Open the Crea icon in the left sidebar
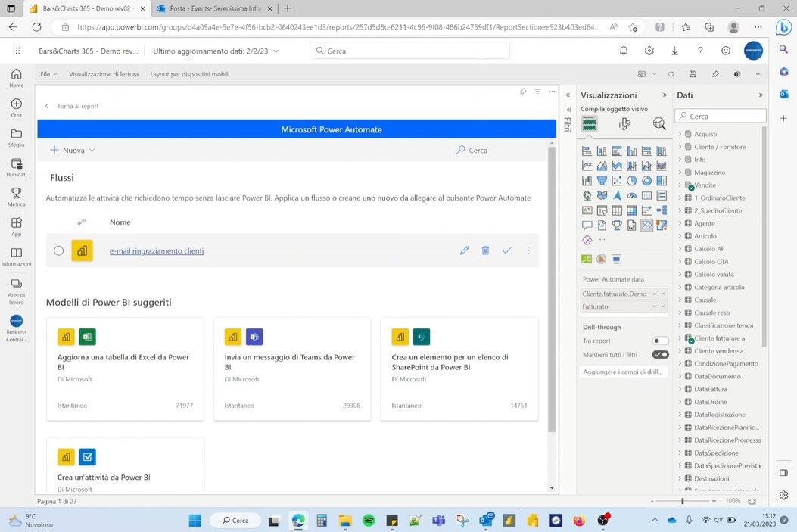797x532 pixels. pyautogui.click(x=17, y=107)
